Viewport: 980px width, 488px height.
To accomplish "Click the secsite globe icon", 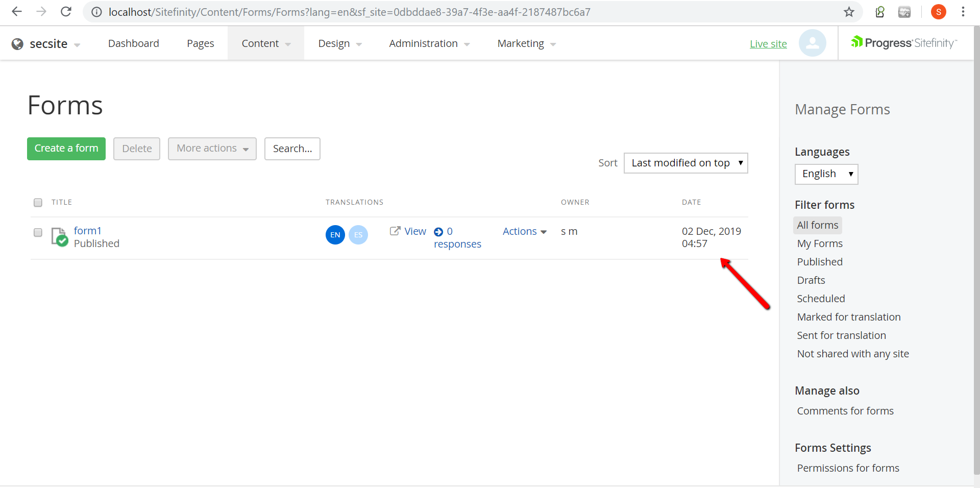I will click(17, 44).
